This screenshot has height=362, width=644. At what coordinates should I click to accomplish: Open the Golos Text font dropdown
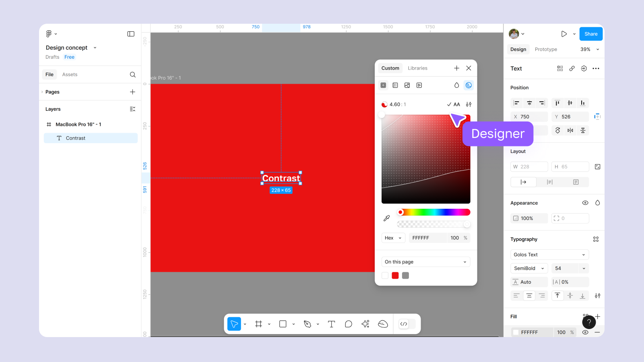(549, 255)
